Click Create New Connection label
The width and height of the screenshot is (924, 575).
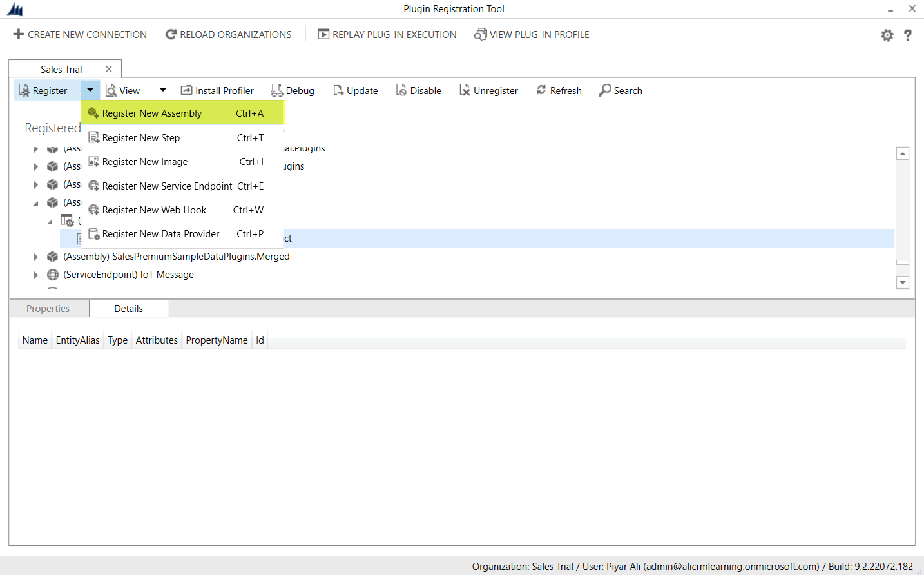point(87,34)
